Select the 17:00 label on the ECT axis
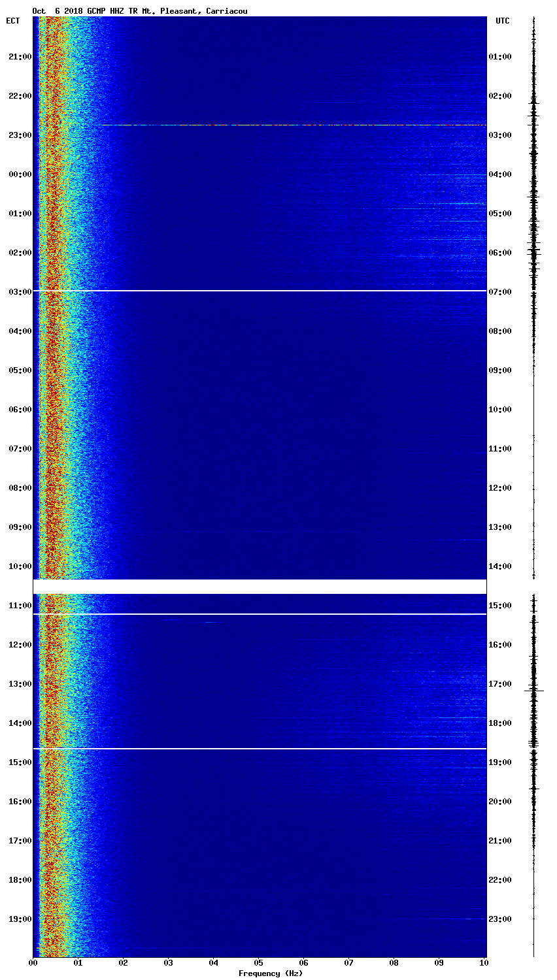 coord(20,841)
